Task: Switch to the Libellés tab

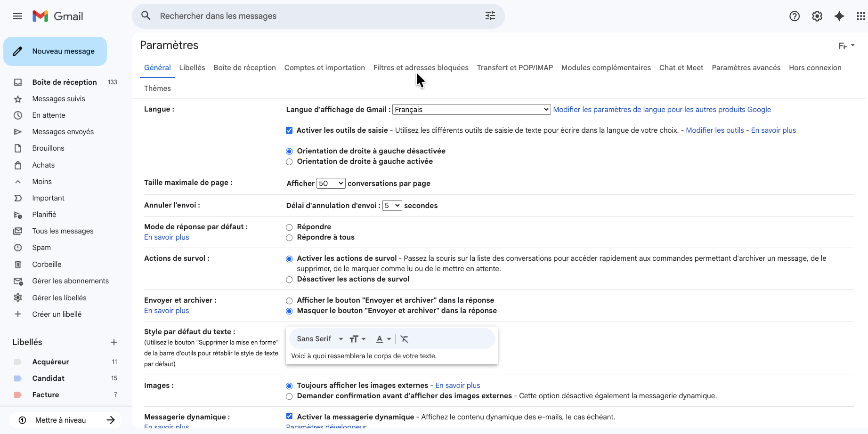Action: 192,68
